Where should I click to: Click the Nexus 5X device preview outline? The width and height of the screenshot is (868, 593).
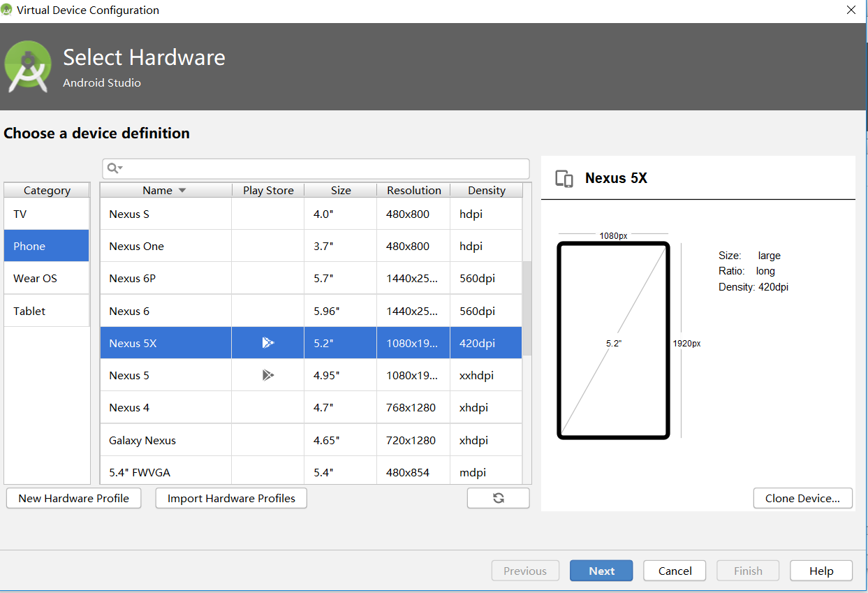(x=613, y=340)
